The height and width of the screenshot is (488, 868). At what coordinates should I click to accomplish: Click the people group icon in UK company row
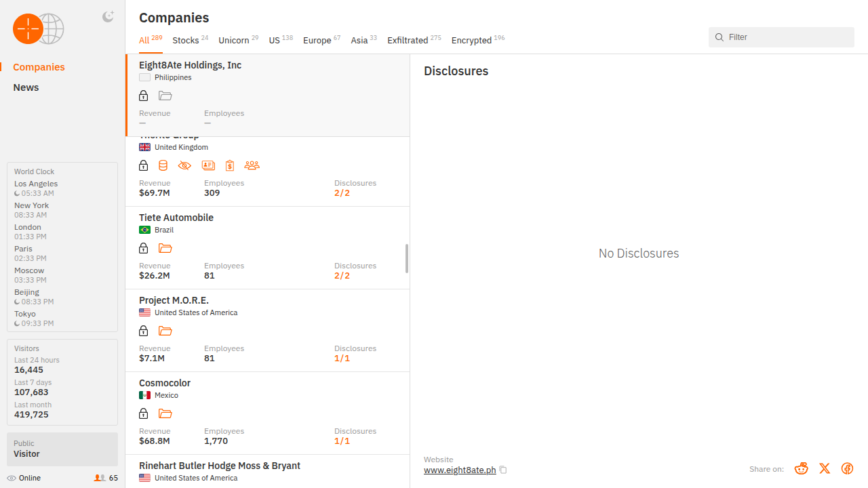[252, 165]
